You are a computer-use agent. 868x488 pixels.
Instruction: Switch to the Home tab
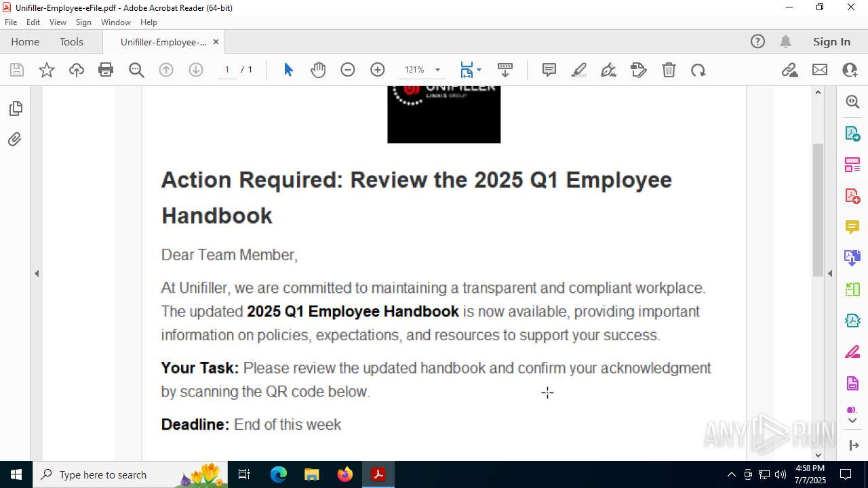point(25,41)
